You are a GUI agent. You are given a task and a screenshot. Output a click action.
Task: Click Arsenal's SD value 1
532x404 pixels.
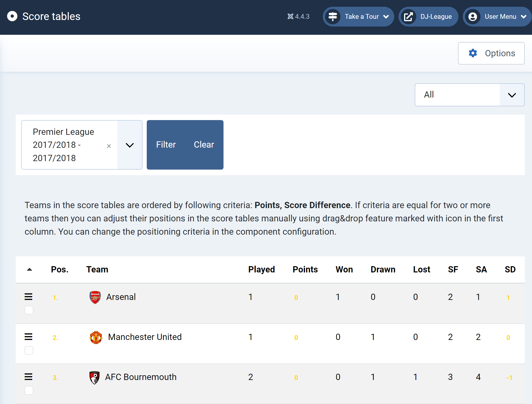(x=508, y=298)
